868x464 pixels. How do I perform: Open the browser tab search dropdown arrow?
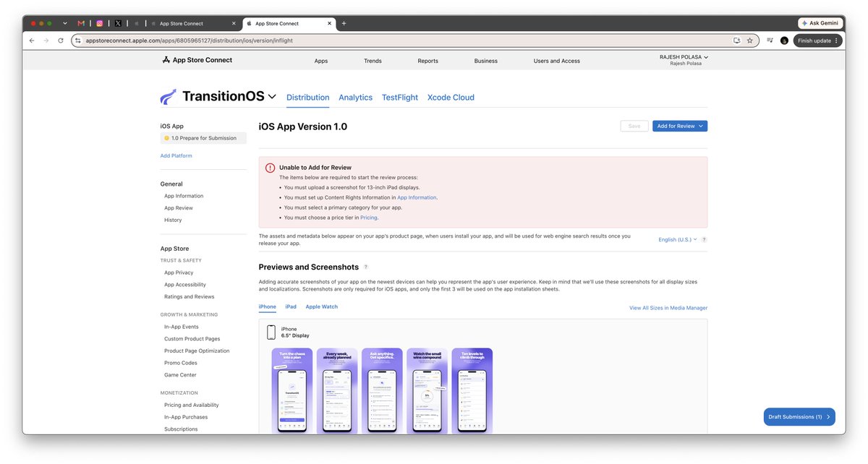pos(64,23)
